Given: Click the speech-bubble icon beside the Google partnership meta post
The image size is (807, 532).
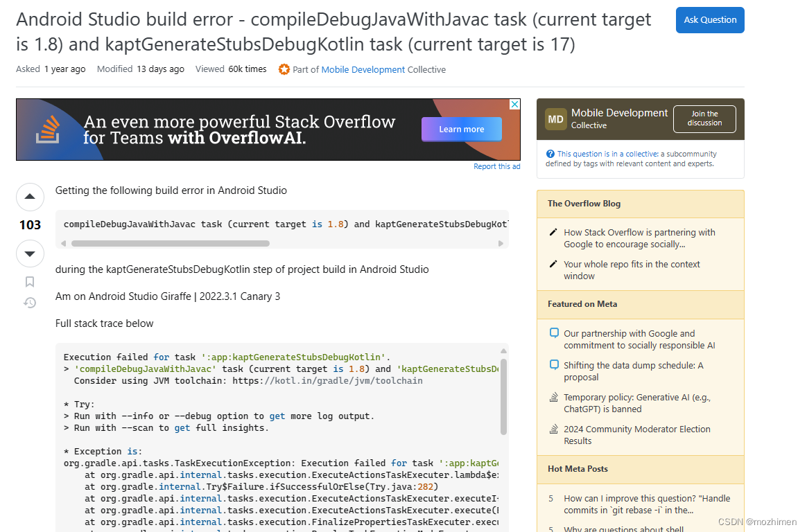Looking at the screenshot, I should (553, 334).
